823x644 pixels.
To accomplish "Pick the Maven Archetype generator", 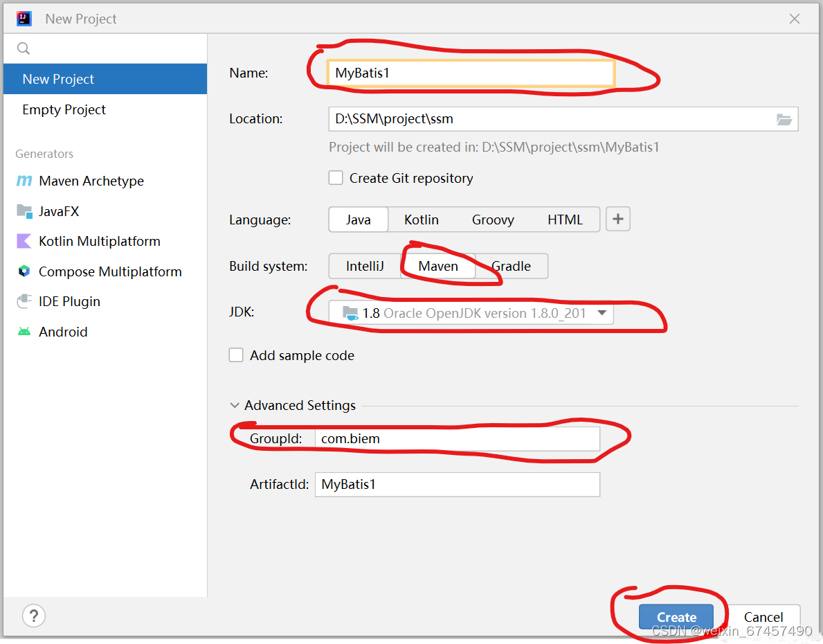I will pos(105,181).
